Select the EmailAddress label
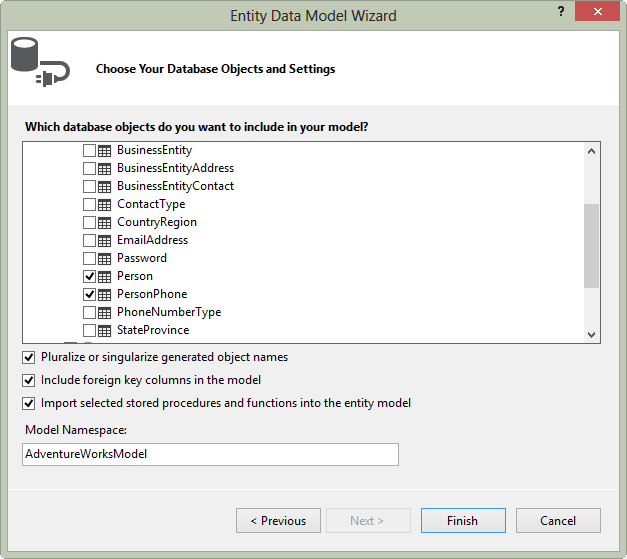 [x=152, y=240]
